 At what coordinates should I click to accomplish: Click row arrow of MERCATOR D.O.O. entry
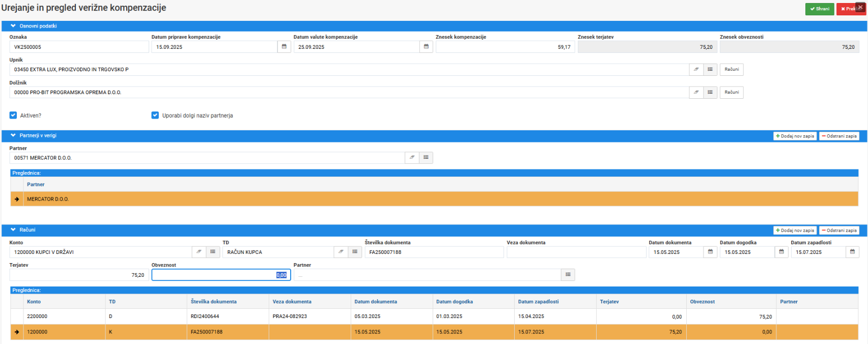[x=17, y=199]
